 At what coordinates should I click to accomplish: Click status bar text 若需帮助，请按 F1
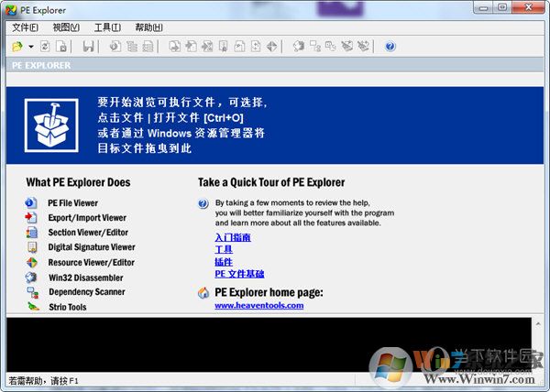(43, 381)
